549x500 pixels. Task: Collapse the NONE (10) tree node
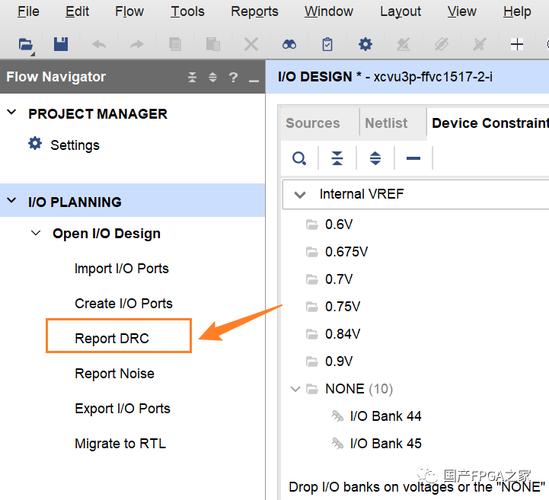tap(296, 389)
